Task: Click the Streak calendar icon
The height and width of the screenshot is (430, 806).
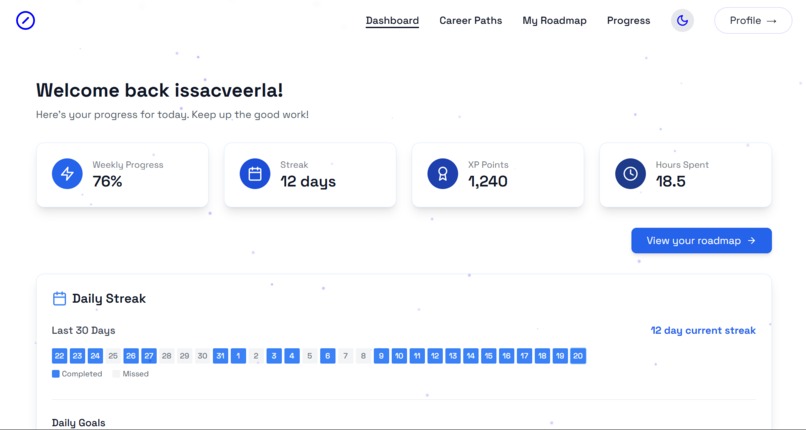Action: click(x=255, y=174)
